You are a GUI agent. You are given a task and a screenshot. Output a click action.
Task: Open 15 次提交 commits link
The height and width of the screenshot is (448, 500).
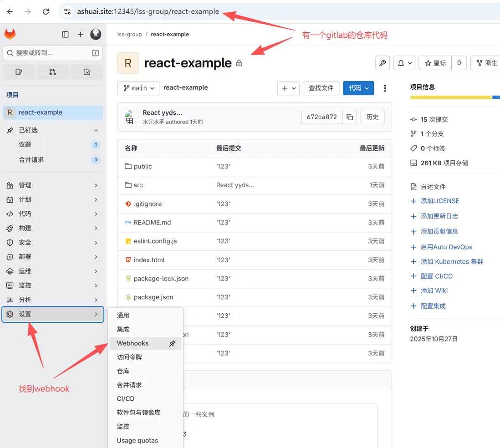[x=434, y=119]
